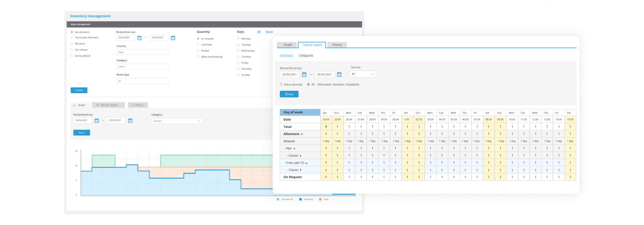Open the Source dropdown set to All

363,74
